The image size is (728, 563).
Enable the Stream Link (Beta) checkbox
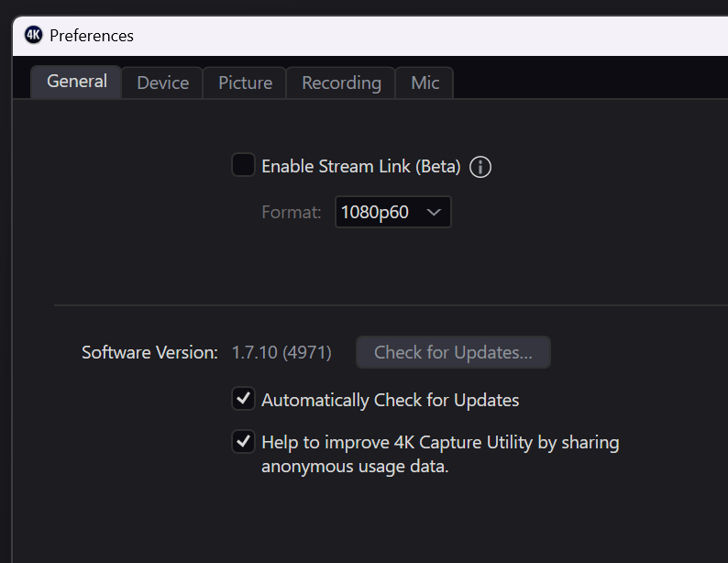click(x=243, y=165)
